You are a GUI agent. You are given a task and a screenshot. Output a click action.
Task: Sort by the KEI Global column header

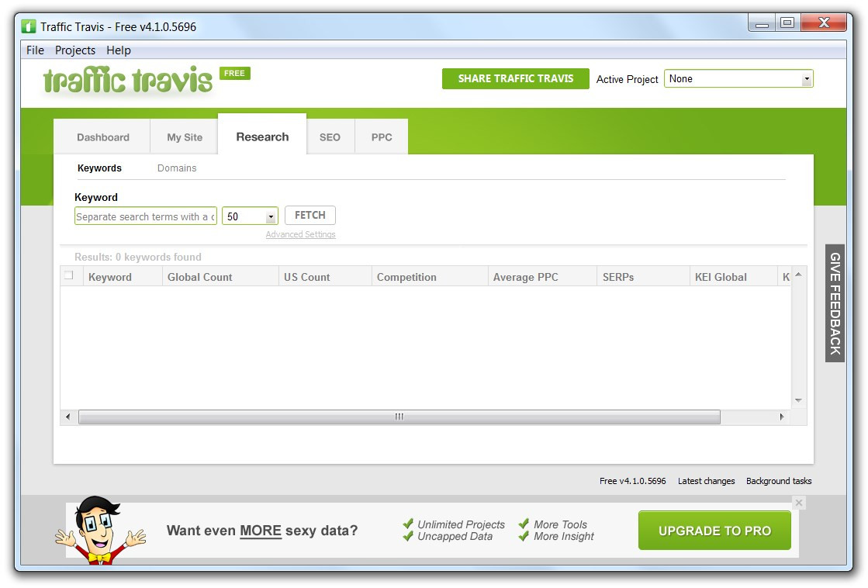734,277
